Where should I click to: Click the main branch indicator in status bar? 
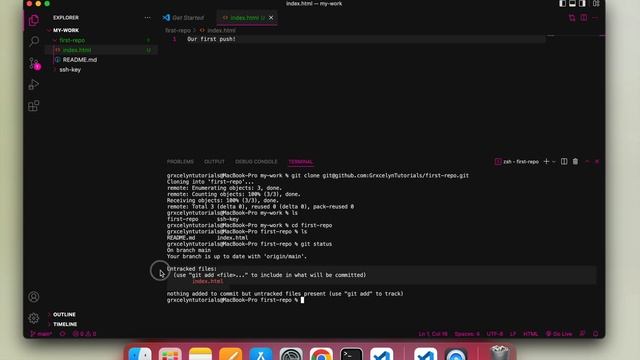pyautogui.click(x=41, y=334)
